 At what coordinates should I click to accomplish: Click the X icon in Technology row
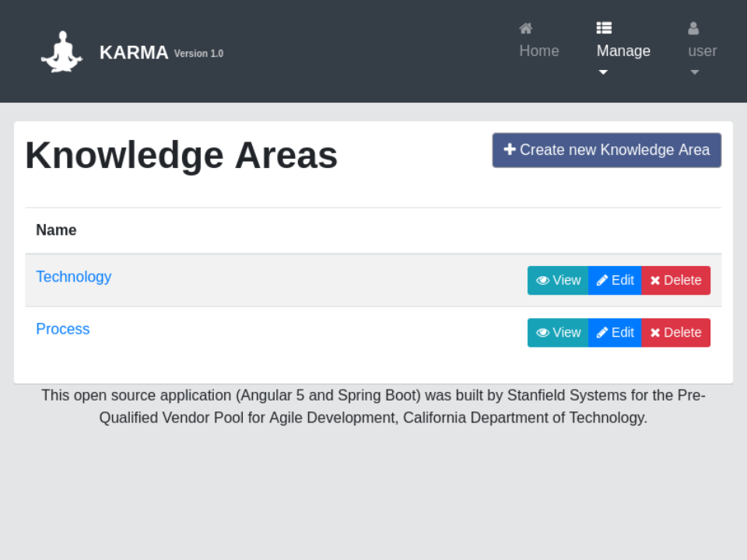pyautogui.click(x=655, y=281)
